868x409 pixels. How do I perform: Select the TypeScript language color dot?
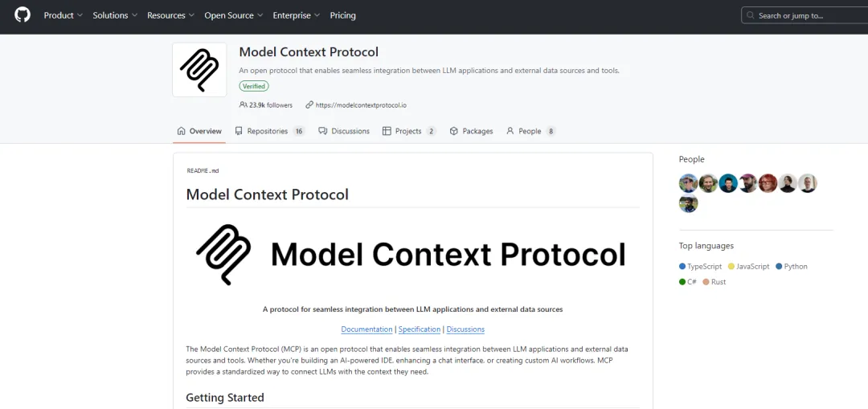682,267
